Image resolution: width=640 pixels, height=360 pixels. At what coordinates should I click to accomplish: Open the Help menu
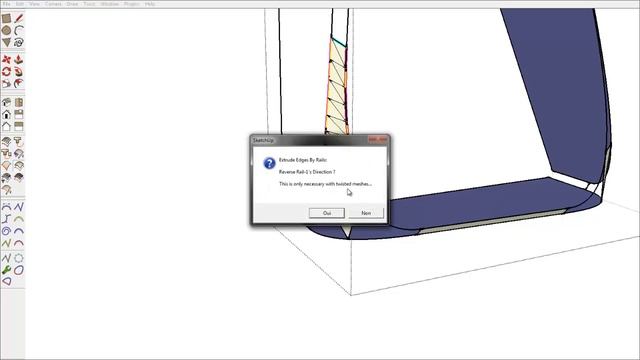[150, 4]
